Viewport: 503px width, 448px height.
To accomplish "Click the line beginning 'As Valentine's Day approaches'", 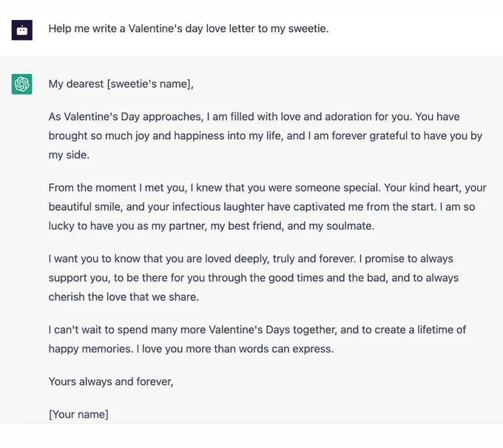I will coord(254,116).
